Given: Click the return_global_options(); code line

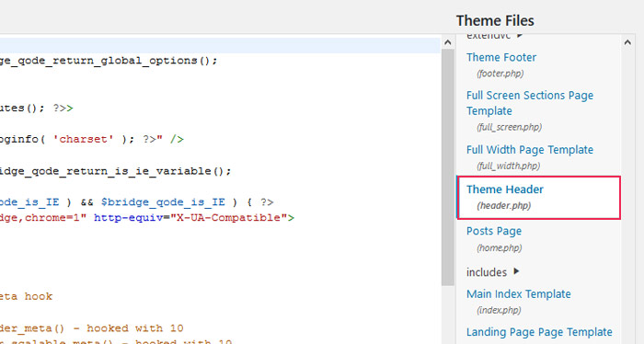Looking at the screenshot, I should point(109,61).
